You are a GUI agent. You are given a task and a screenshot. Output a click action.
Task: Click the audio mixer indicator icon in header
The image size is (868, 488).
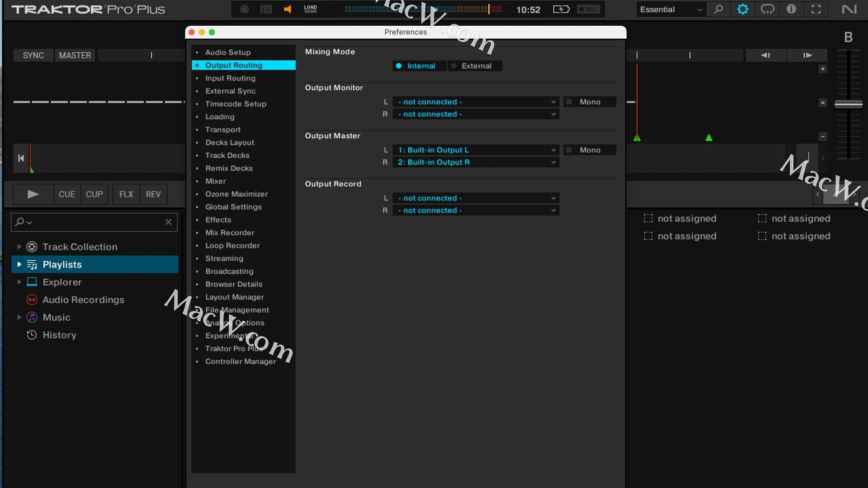point(266,9)
